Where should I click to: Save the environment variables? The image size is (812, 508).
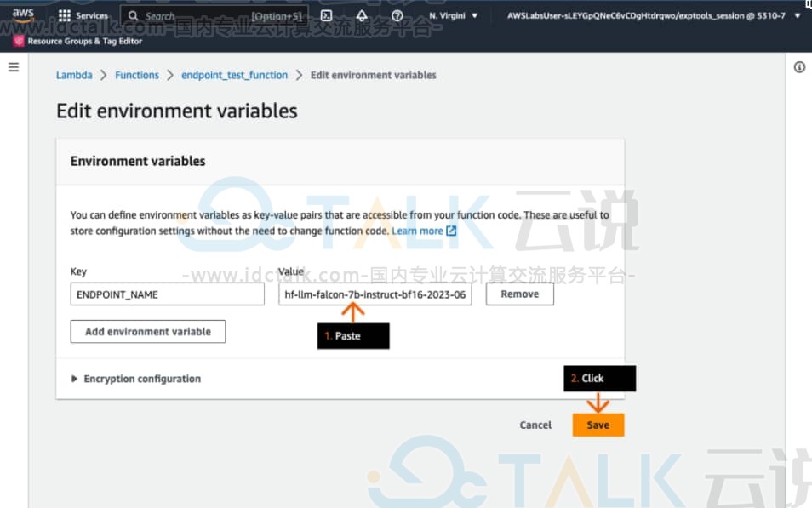pyautogui.click(x=598, y=425)
